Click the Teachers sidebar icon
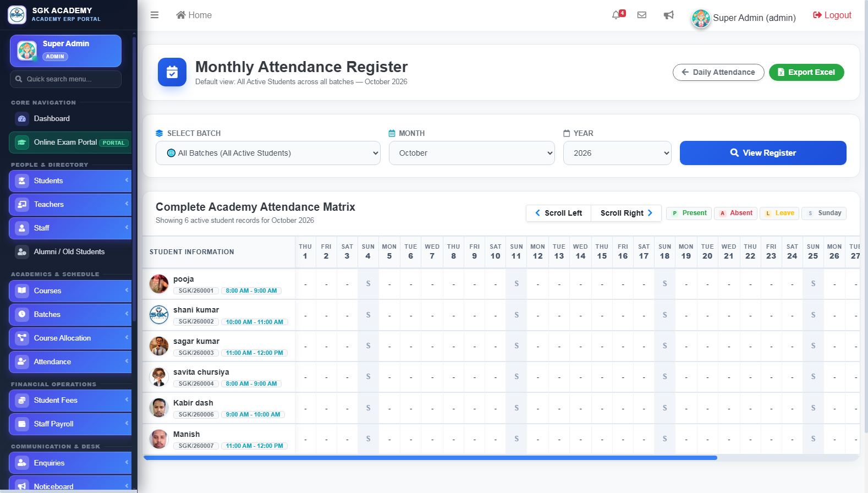This screenshot has height=493, width=868. click(22, 204)
